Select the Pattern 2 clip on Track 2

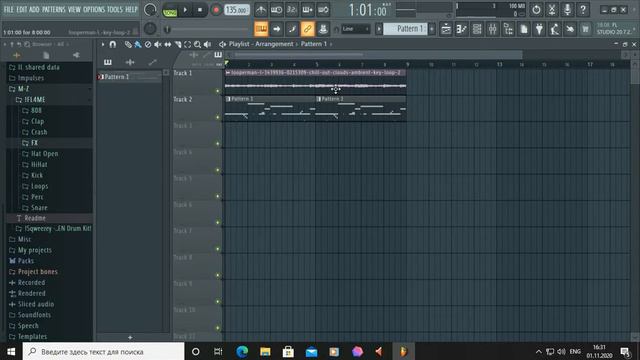point(361,108)
